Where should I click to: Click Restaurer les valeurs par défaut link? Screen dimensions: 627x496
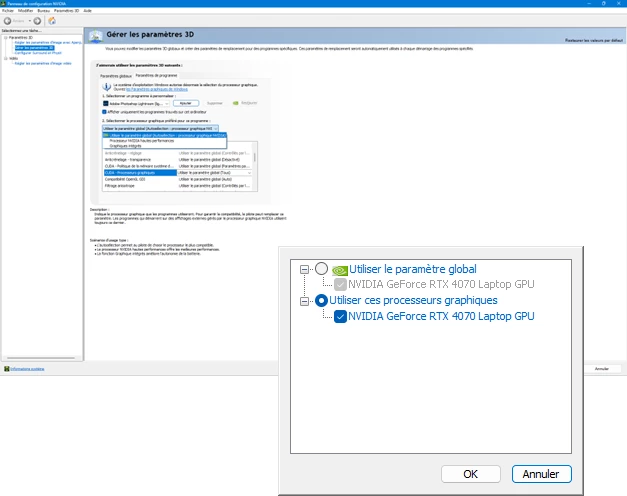[594, 40]
